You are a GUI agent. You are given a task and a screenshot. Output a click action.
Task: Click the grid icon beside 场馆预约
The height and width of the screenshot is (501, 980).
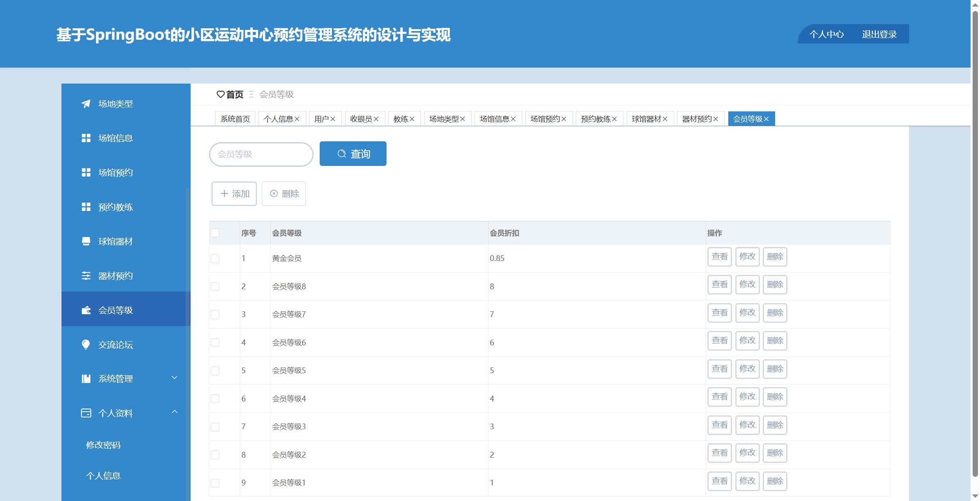pyautogui.click(x=86, y=172)
